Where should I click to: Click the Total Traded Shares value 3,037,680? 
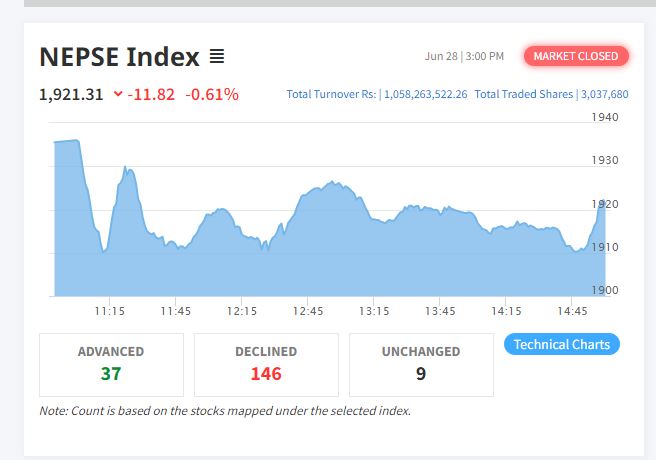click(x=605, y=94)
